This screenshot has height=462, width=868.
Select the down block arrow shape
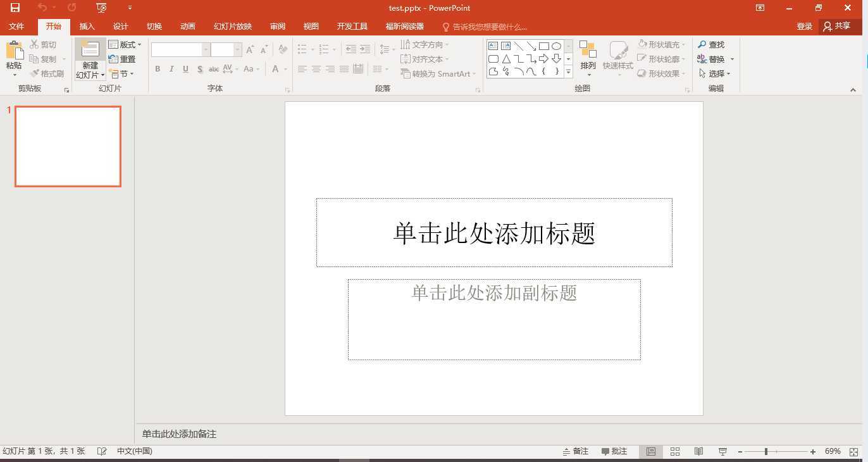point(556,59)
